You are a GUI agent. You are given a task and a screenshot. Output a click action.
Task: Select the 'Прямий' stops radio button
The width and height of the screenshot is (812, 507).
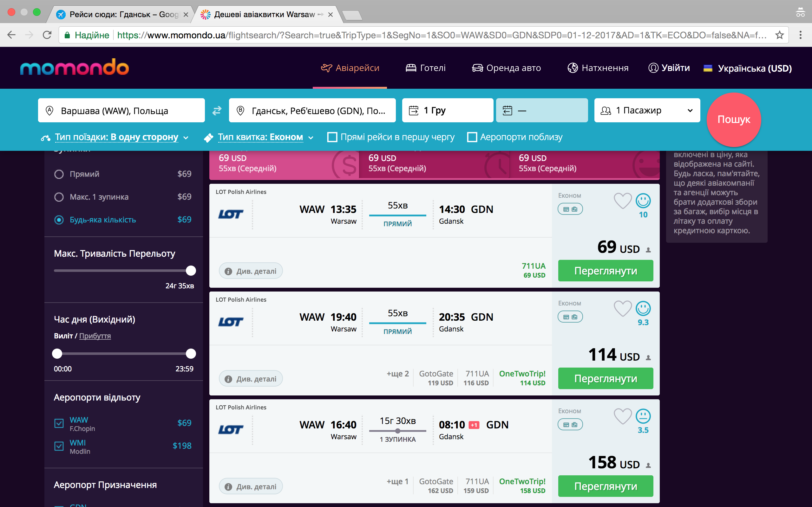point(59,174)
